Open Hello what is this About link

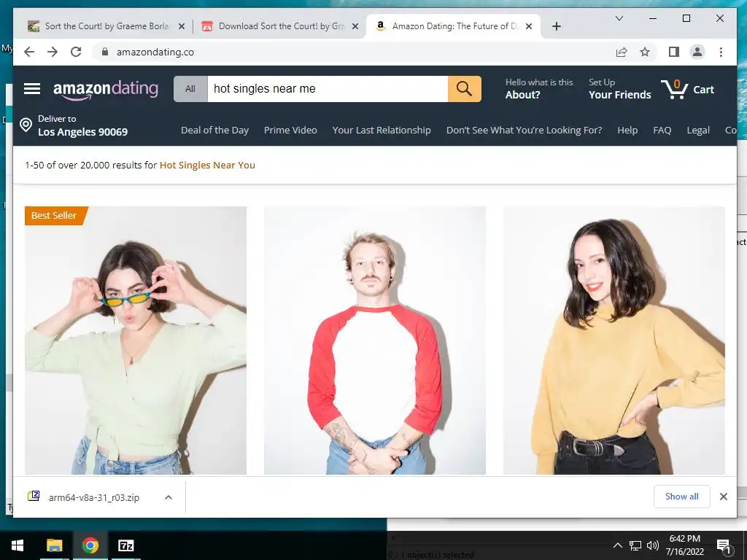click(x=539, y=88)
